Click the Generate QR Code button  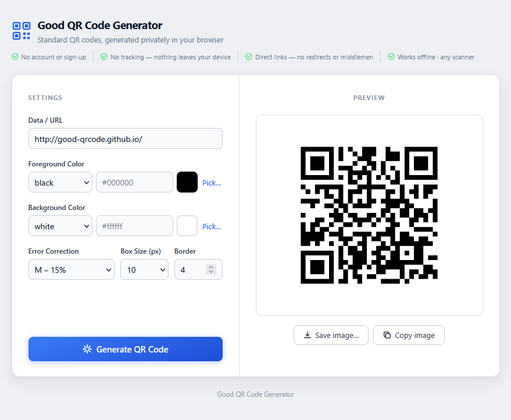click(125, 349)
